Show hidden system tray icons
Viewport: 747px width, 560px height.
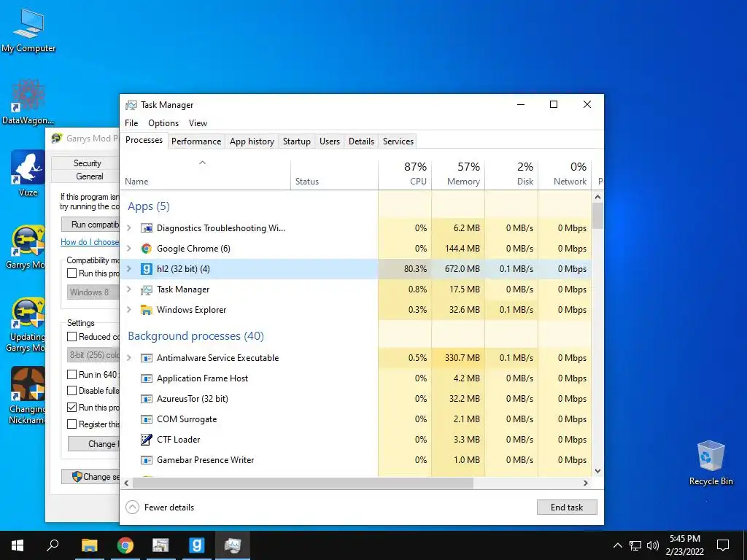pyautogui.click(x=617, y=545)
